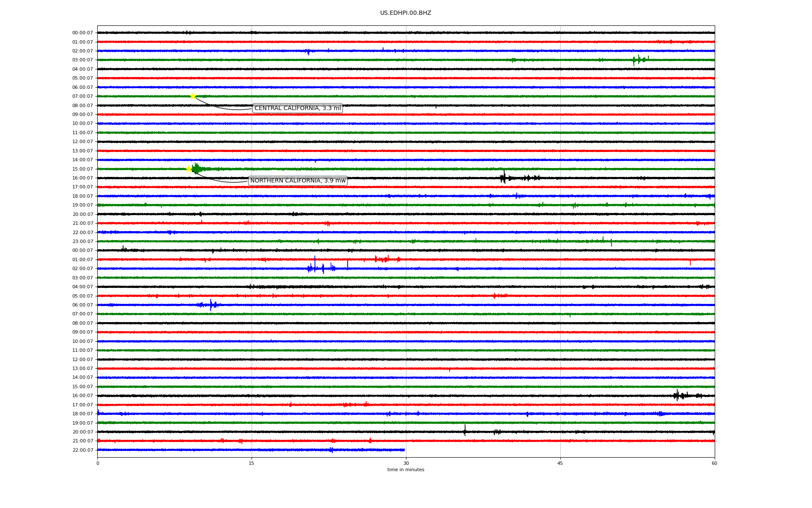Image resolution: width=812 pixels, height=508 pixels.
Task: Click the green burst near end of 03:00:07 trace
Action: tap(639, 60)
